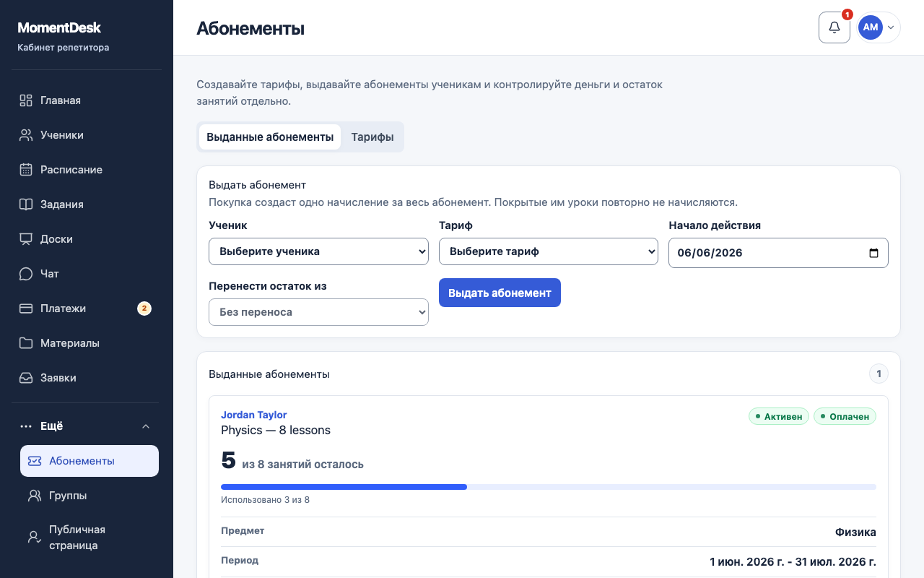
Task: Click the Заявки inbox icon
Action: (x=26, y=378)
